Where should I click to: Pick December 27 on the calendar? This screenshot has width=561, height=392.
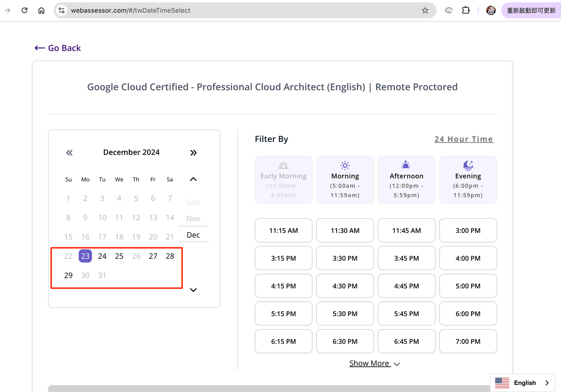[153, 256]
